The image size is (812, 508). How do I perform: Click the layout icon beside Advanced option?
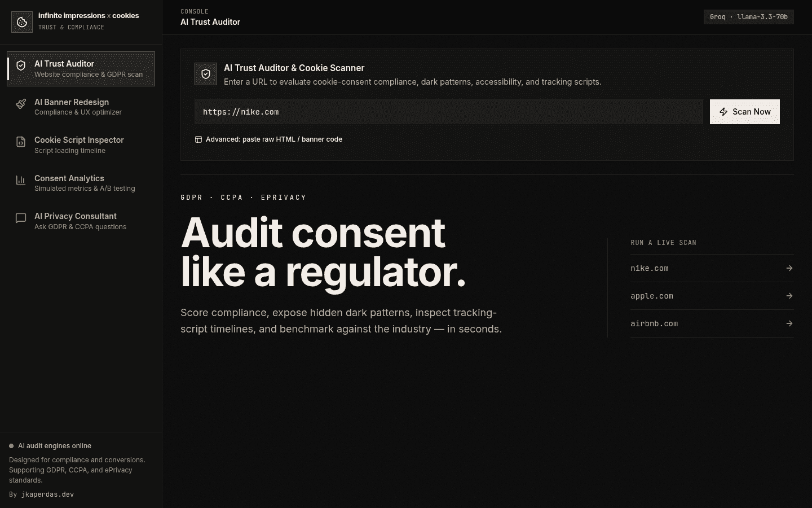tap(198, 139)
